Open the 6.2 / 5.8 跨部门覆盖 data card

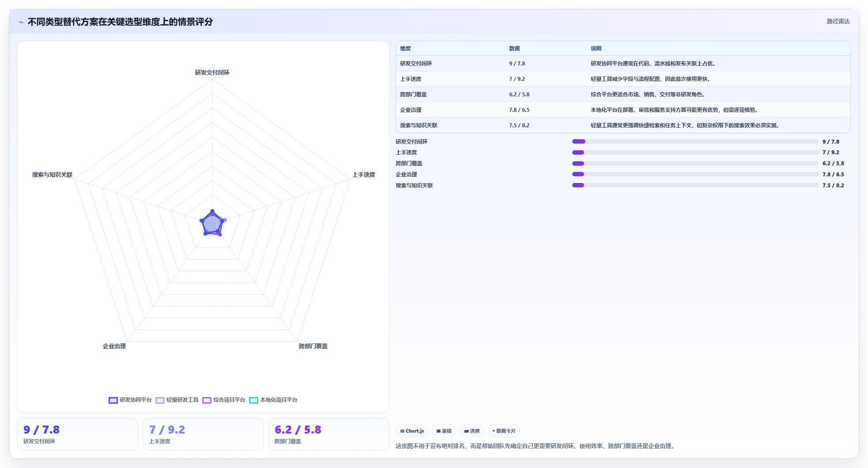click(x=328, y=434)
